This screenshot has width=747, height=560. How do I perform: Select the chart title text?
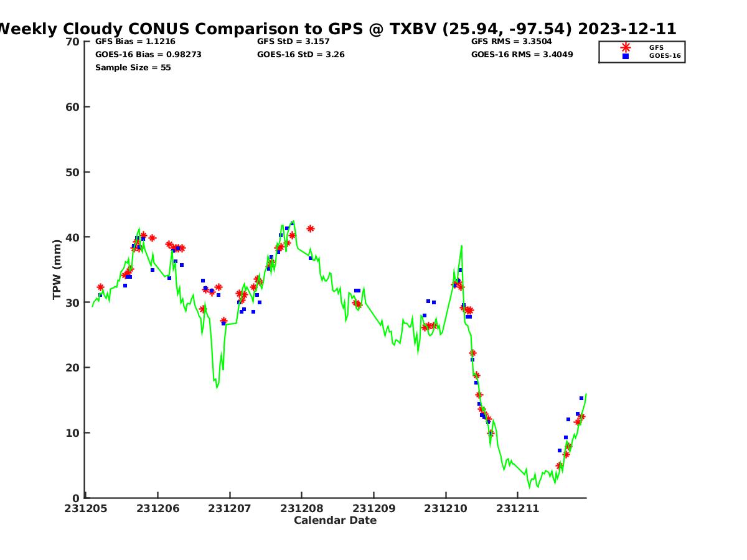pos(336,29)
